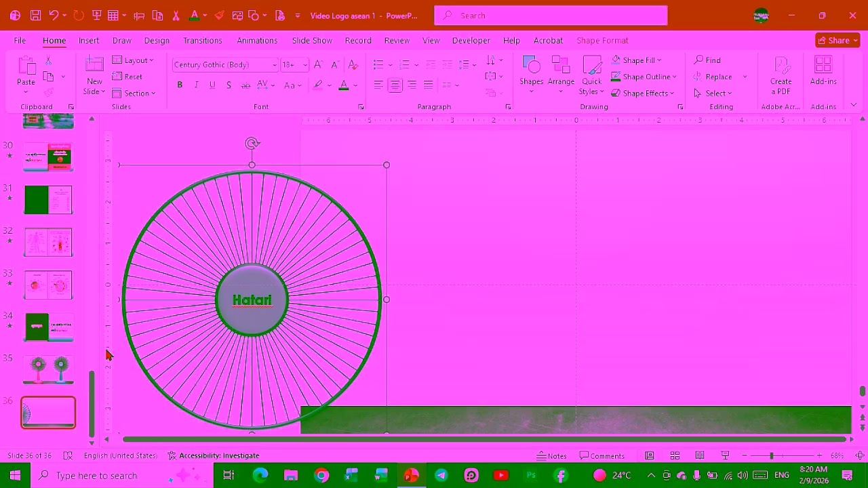Click the zoom slider handle
Viewport: 868px width, 488px height.
point(771,455)
